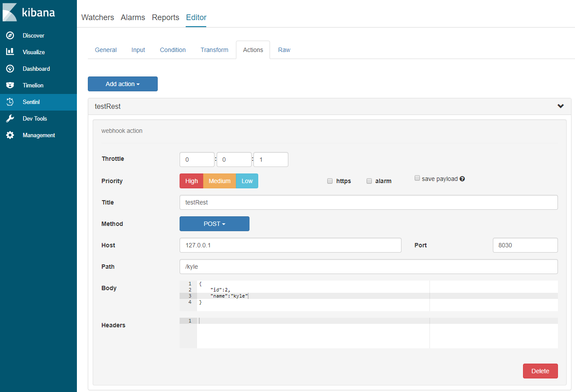The width and height of the screenshot is (575, 392).
Task: Set priority to Medium
Action: tap(219, 181)
